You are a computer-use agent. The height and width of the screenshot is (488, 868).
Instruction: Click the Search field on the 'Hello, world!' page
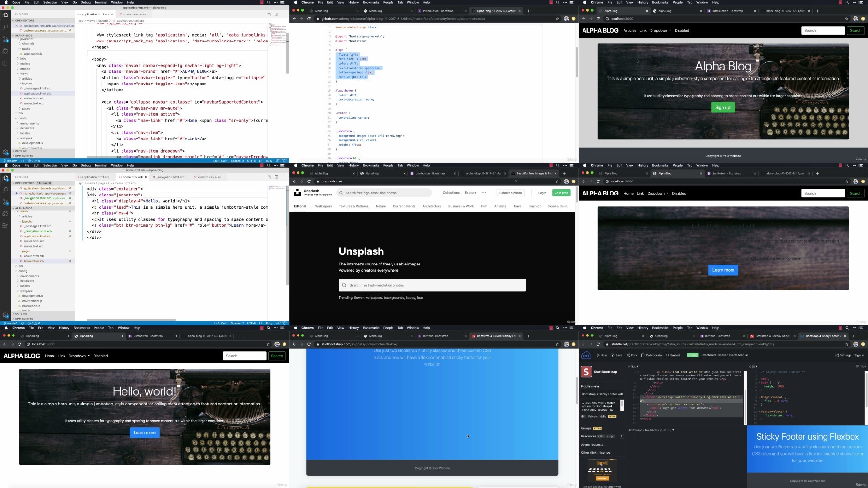245,356
